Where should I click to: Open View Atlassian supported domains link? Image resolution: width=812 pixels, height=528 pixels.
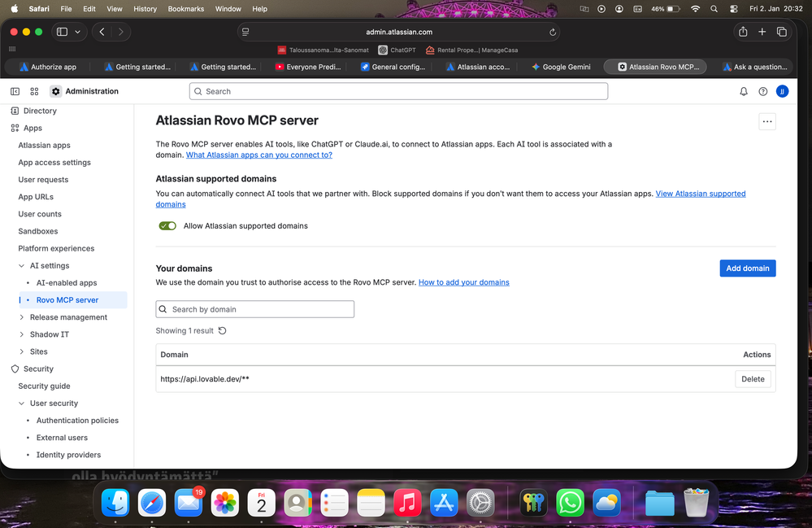700,194
